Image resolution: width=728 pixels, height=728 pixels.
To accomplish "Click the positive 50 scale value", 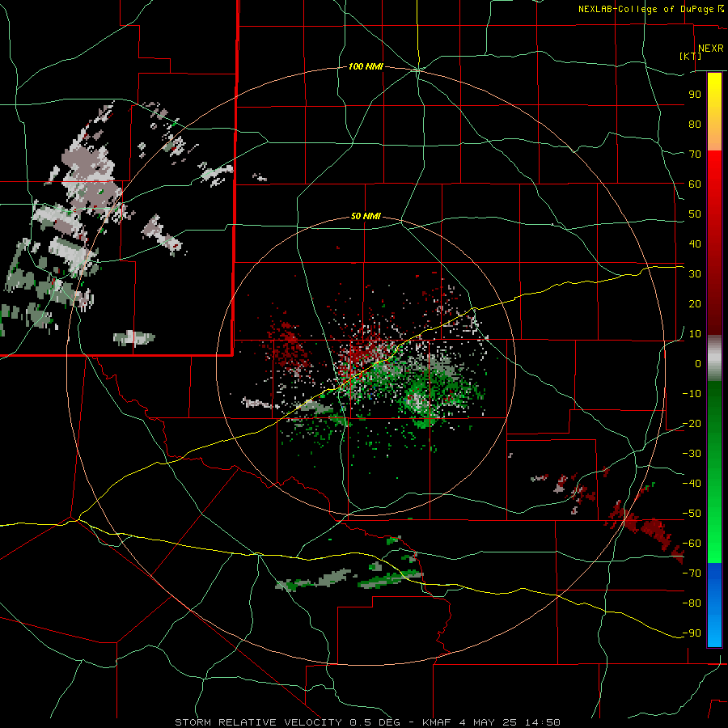I will 695,214.
